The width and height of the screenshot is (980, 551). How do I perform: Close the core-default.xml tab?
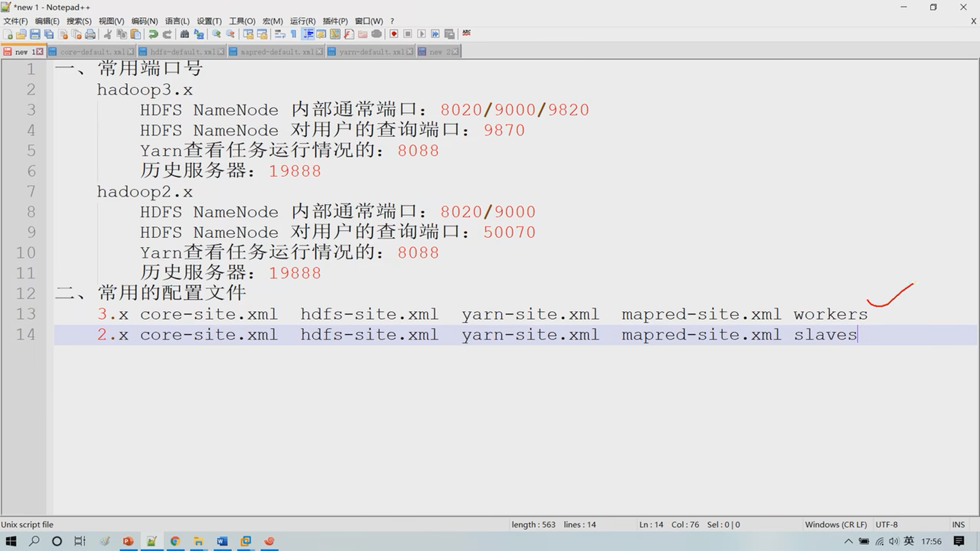[131, 52]
